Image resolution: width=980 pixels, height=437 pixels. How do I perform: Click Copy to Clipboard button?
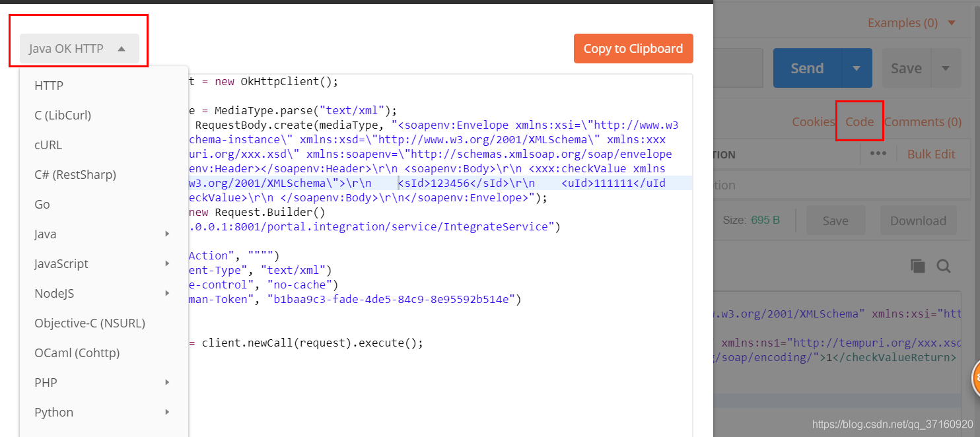coord(633,48)
